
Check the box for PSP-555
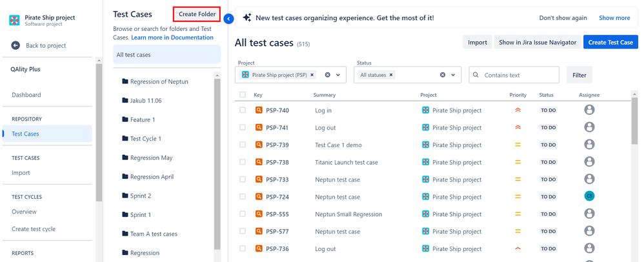243,214
